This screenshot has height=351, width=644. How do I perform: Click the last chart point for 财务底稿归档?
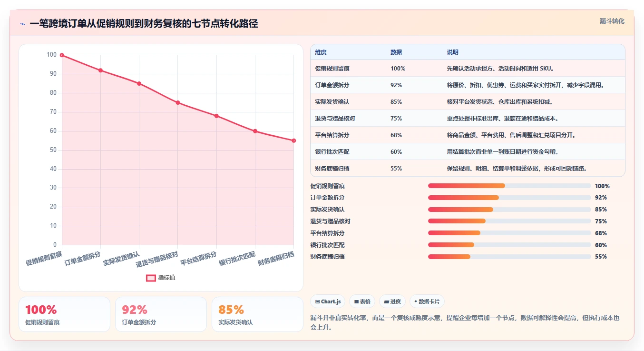294,140
